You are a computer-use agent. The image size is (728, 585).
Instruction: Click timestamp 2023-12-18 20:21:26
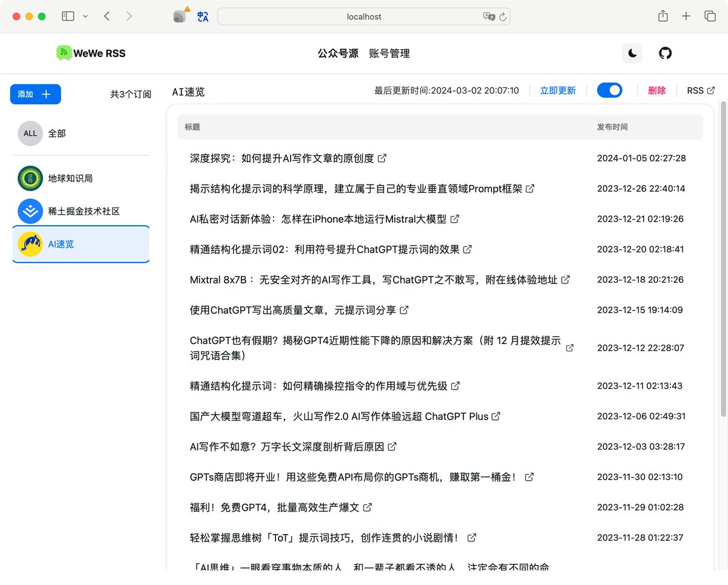(x=640, y=280)
